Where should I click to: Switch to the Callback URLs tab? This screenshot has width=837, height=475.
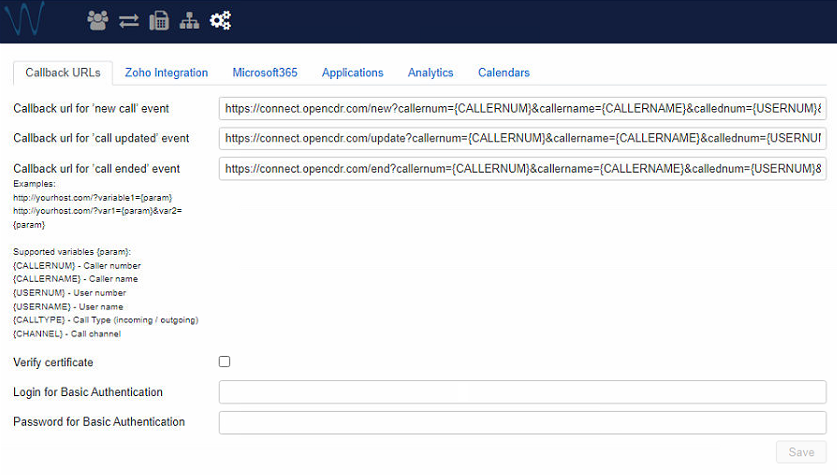coord(62,73)
